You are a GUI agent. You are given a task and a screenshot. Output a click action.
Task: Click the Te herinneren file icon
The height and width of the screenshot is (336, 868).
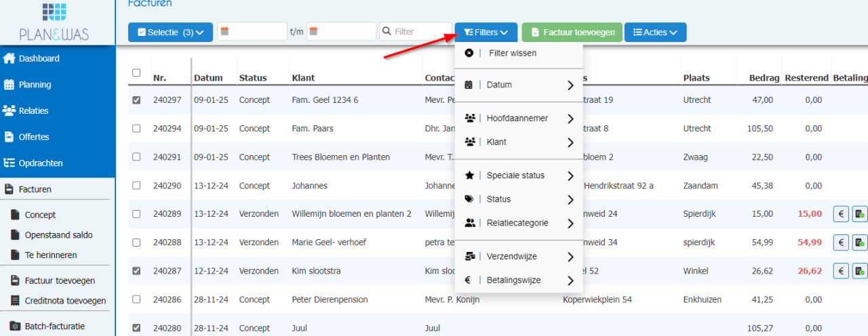pyautogui.click(x=14, y=255)
